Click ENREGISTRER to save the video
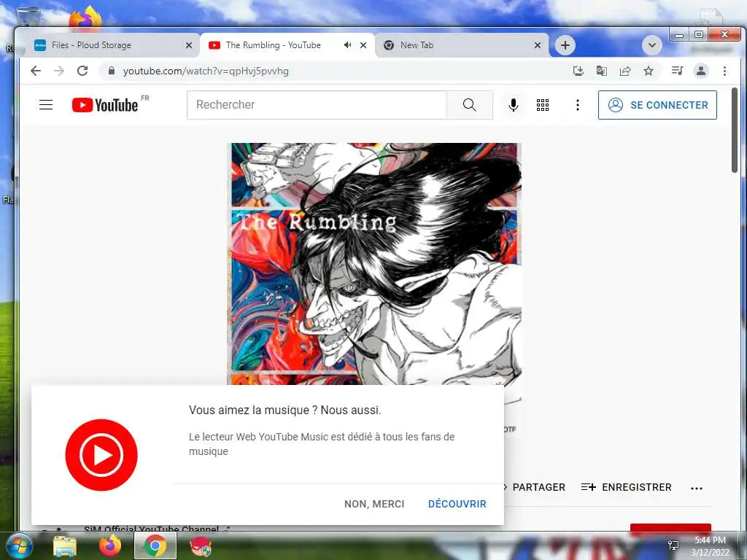Viewport: 747px width, 560px height. tap(627, 487)
